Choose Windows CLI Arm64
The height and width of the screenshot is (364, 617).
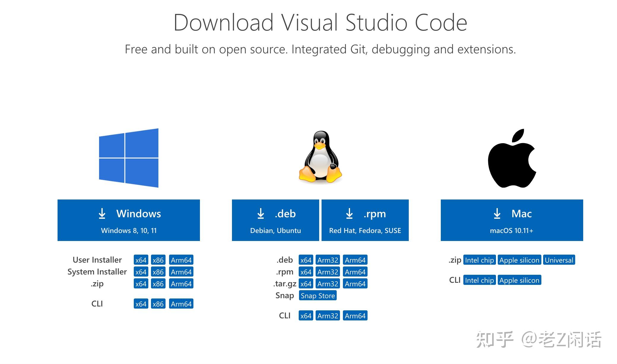click(x=181, y=304)
